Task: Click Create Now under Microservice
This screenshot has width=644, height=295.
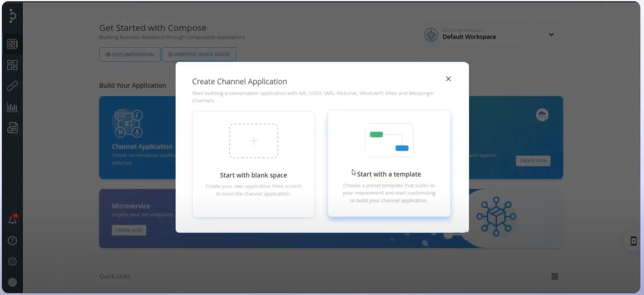Action: click(129, 230)
